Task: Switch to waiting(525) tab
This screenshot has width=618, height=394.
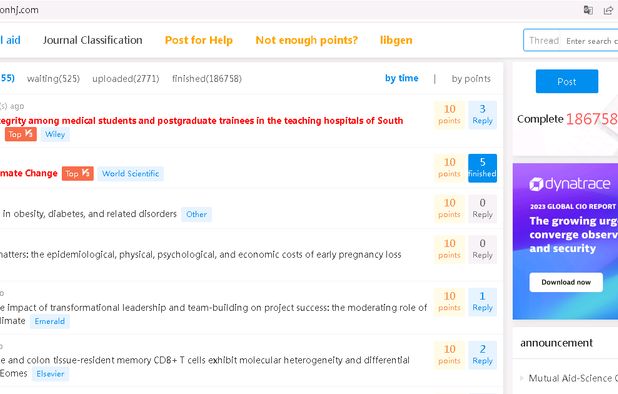Action: (x=53, y=79)
